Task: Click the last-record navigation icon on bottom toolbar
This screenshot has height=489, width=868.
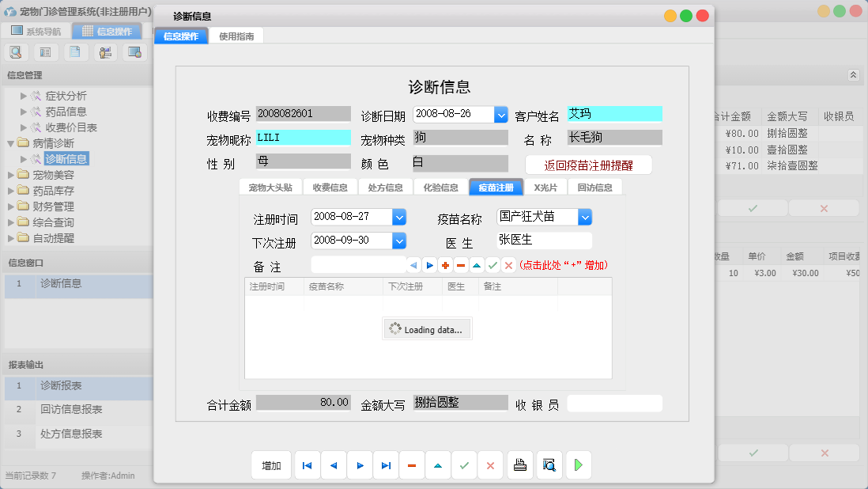Action: click(x=386, y=465)
